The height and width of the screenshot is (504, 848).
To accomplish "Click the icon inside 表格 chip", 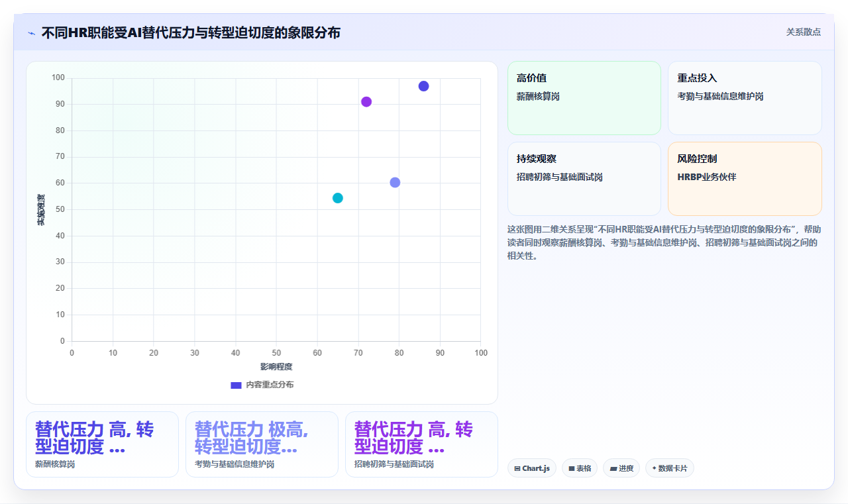I will 572,469.
